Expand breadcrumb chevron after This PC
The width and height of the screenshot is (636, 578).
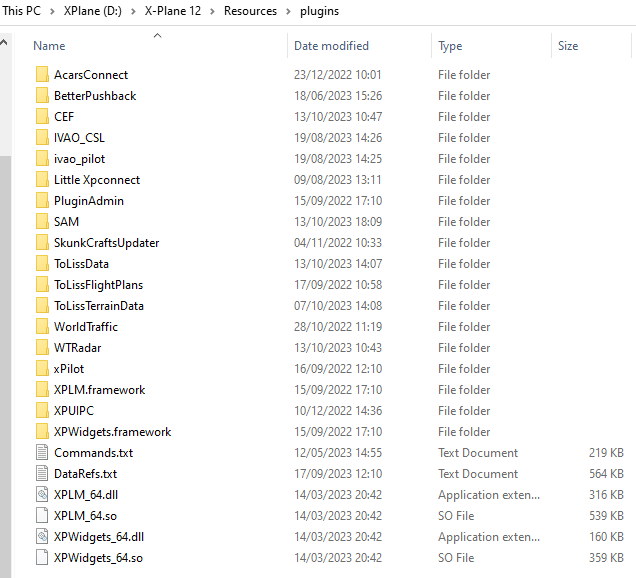pos(52,11)
